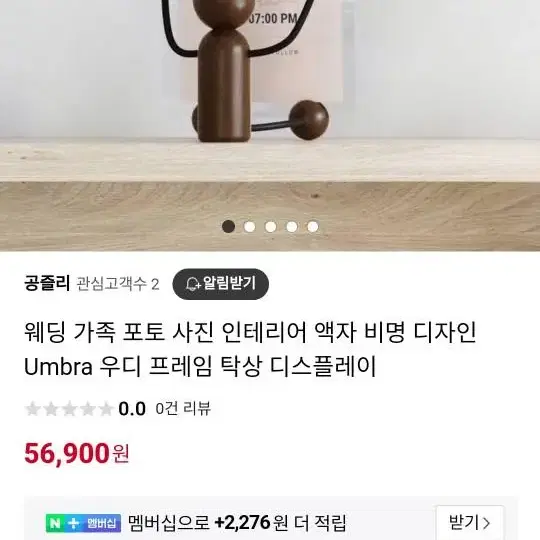540x540 pixels.
Task: Click the five-star rating icons
Action: (69, 409)
